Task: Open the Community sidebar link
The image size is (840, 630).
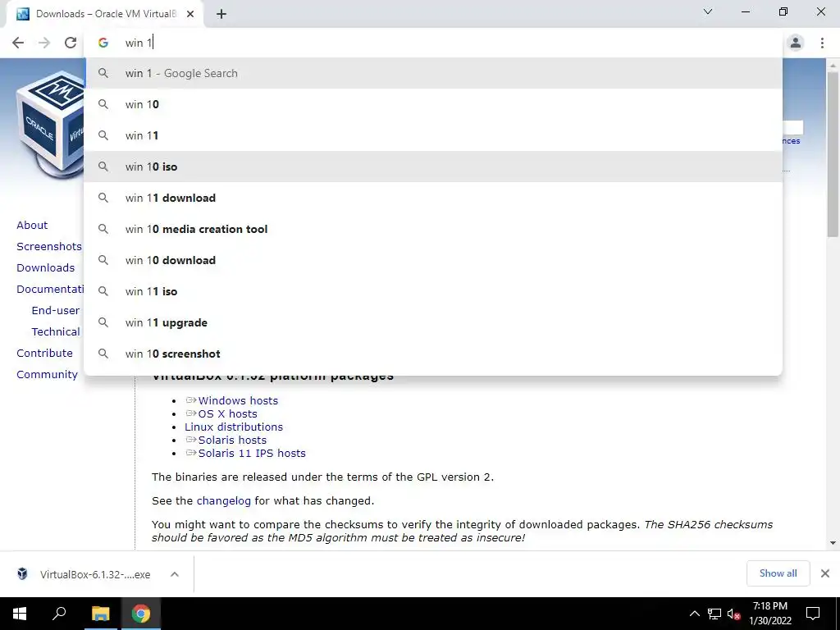Action: tap(47, 375)
